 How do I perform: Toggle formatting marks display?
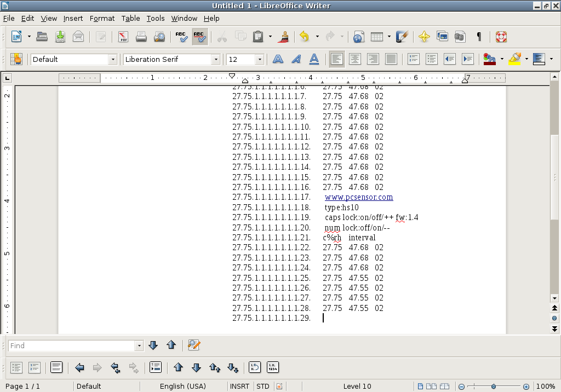click(x=479, y=37)
